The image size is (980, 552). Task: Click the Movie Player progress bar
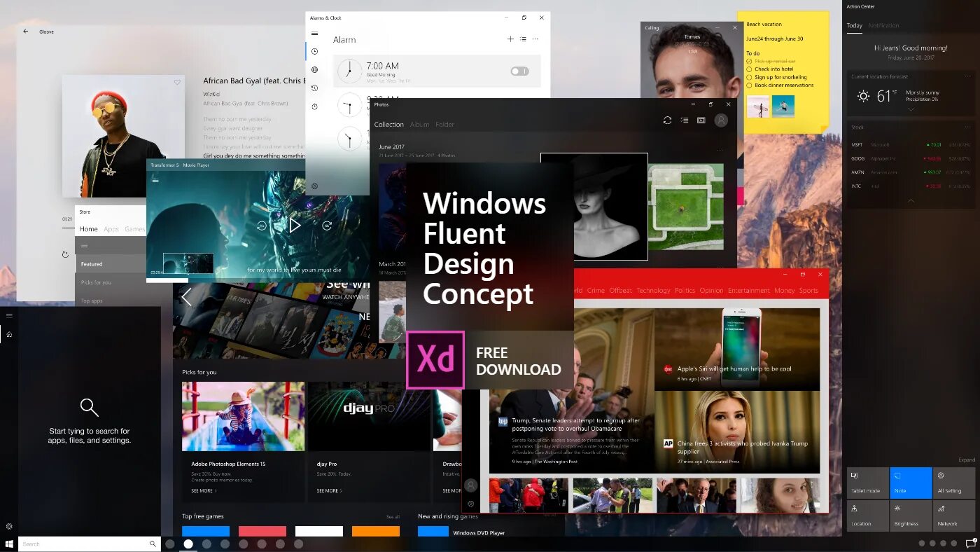click(x=258, y=280)
